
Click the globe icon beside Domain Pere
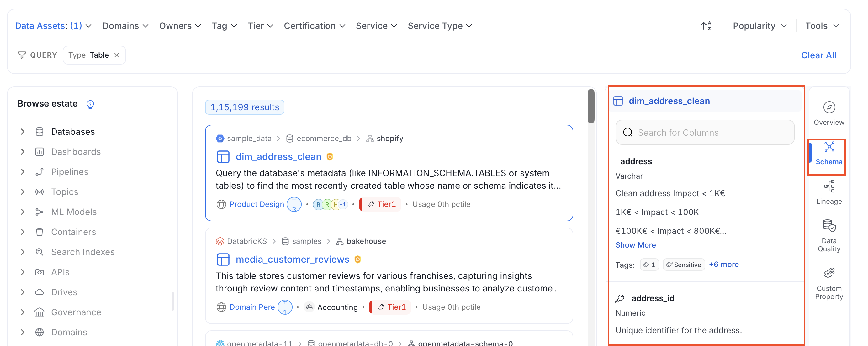point(221,307)
